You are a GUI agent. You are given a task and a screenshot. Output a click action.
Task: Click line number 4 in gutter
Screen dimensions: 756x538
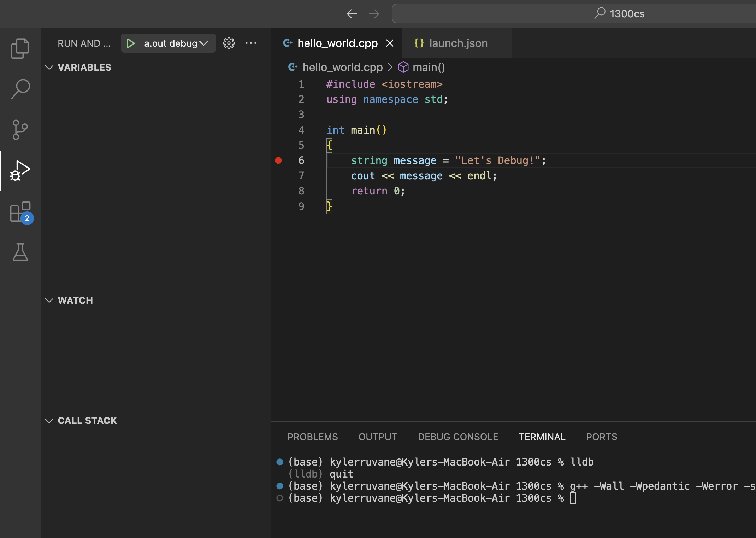pyautogui.click(x=301, y=130)
